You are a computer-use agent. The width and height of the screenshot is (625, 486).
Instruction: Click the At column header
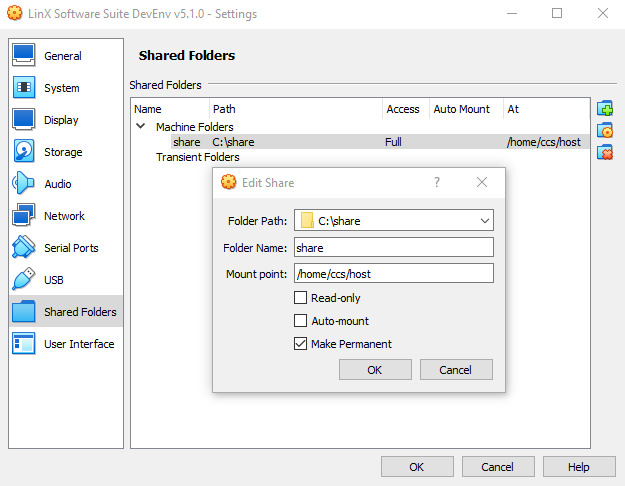[x=546, y=108]
